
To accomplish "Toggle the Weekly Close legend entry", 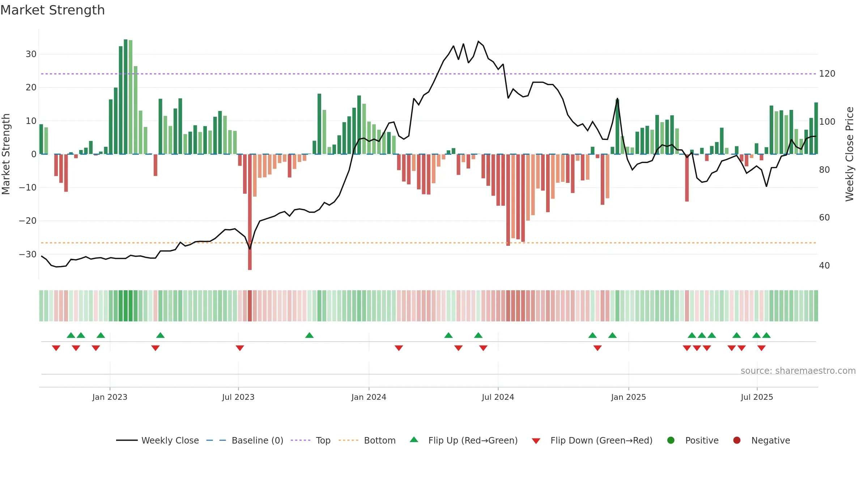I will click(x=157, y=440).
